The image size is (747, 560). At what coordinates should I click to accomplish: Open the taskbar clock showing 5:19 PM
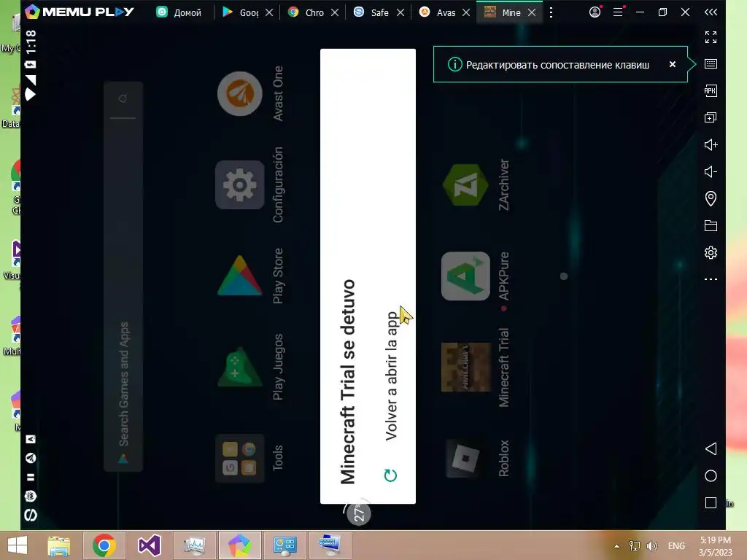[715, 545]
